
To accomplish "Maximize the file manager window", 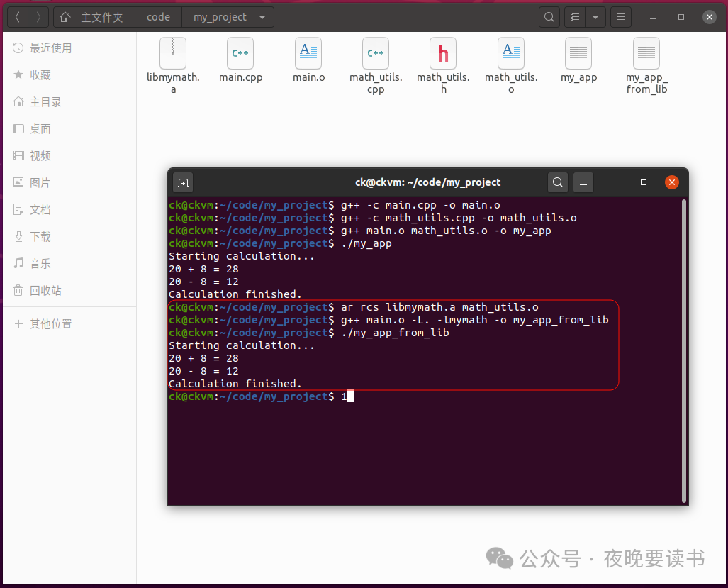I will click(x=681, y=17).
